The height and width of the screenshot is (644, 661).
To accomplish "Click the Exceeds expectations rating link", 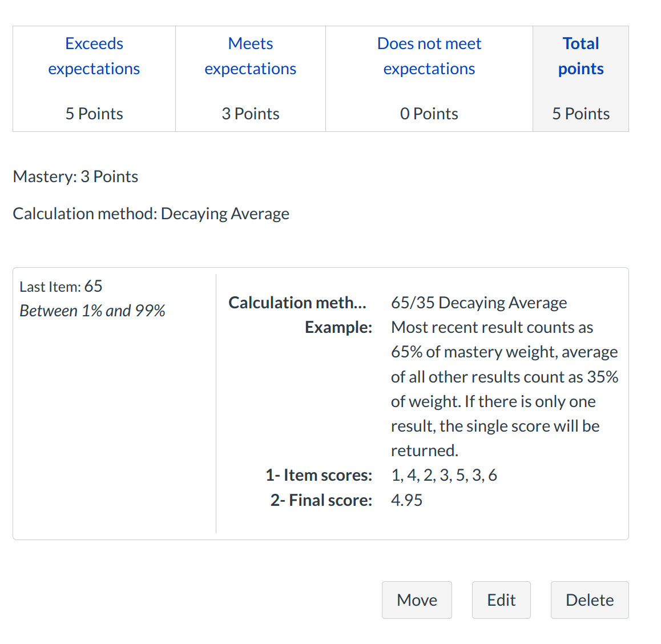I will tap(94, 56).
